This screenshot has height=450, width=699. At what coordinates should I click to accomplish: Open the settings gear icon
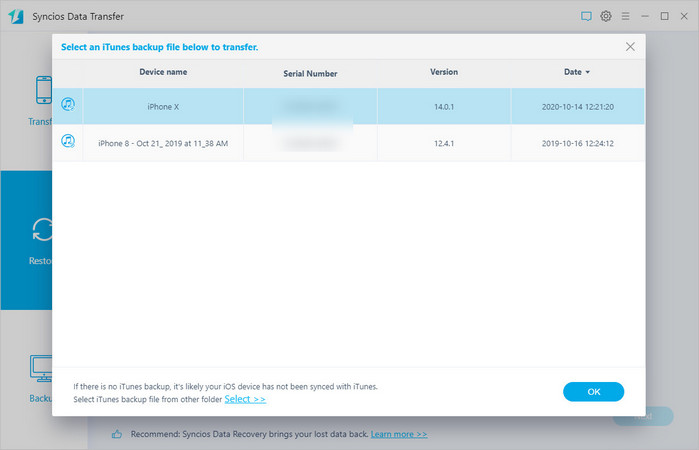(x=606, y=16)
